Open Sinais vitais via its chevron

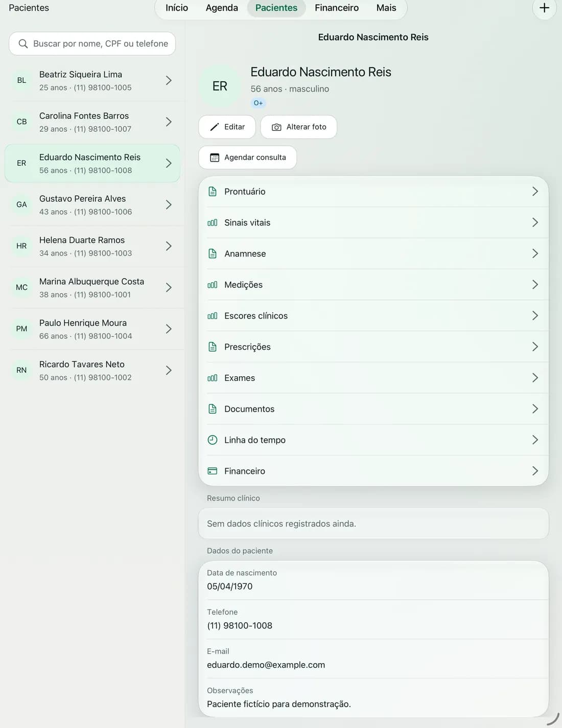click(x=535, y=222)
